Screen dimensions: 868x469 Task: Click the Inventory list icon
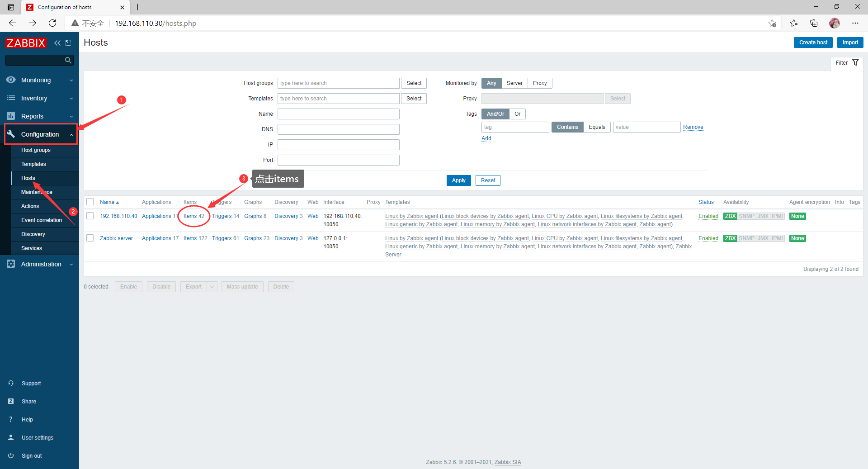pos(11,98)
